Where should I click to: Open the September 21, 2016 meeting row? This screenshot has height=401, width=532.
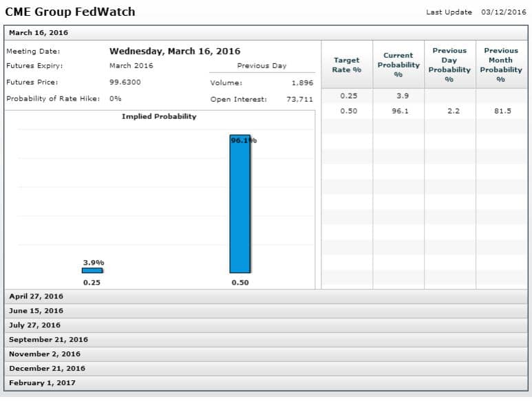click(x=48, y=340)
